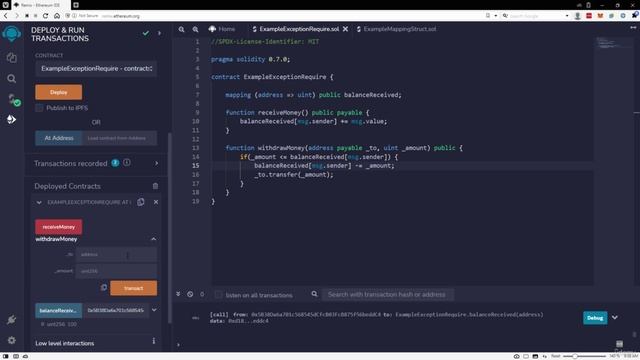Clear the terminal with the ban icon

tap(190, 294)
